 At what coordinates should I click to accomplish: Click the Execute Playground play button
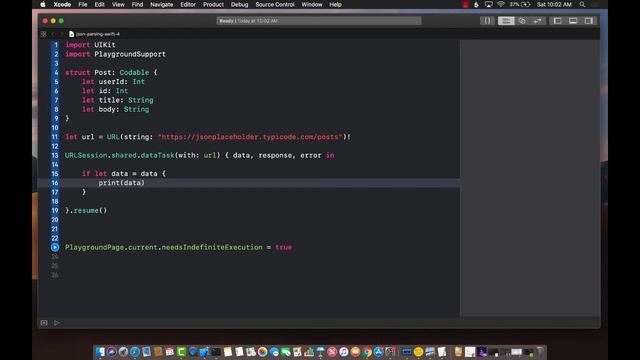click(57, 323)
